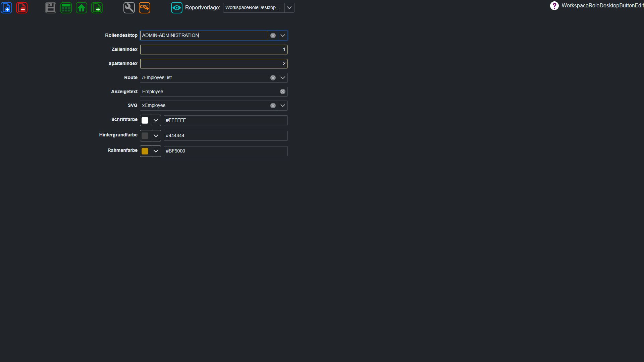Click the Rollendesktop label
This screenshot has width=644, height=362.
click(x=121, y=36)
